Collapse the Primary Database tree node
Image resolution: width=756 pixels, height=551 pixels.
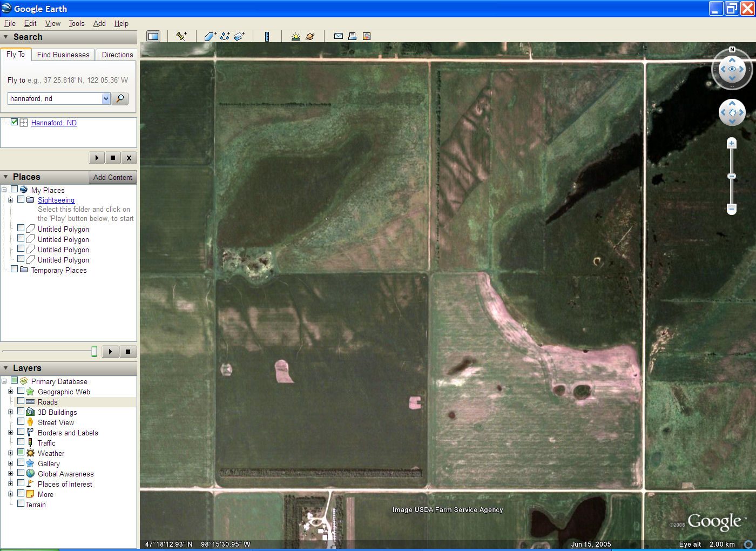pyautogui.click(x=4, y=381)
